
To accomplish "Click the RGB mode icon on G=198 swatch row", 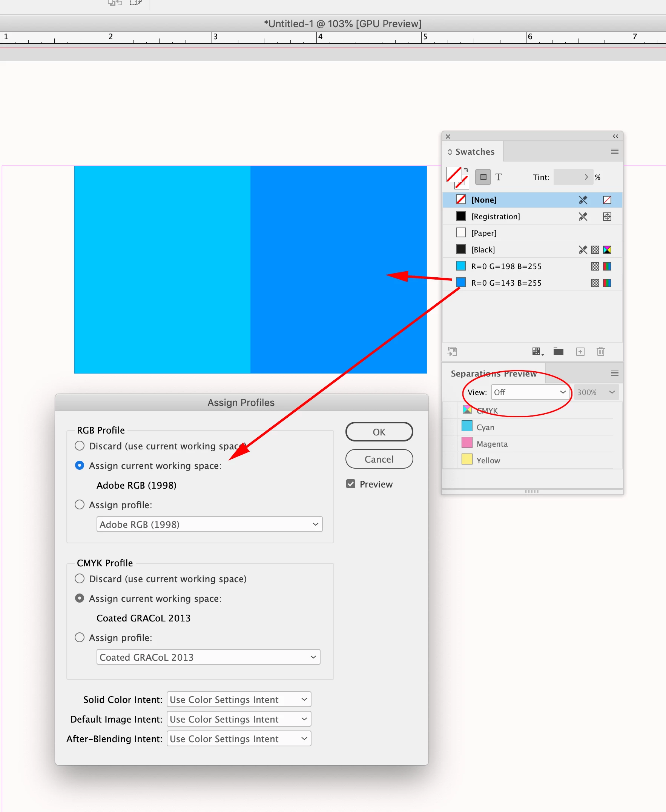I will 607,266.
